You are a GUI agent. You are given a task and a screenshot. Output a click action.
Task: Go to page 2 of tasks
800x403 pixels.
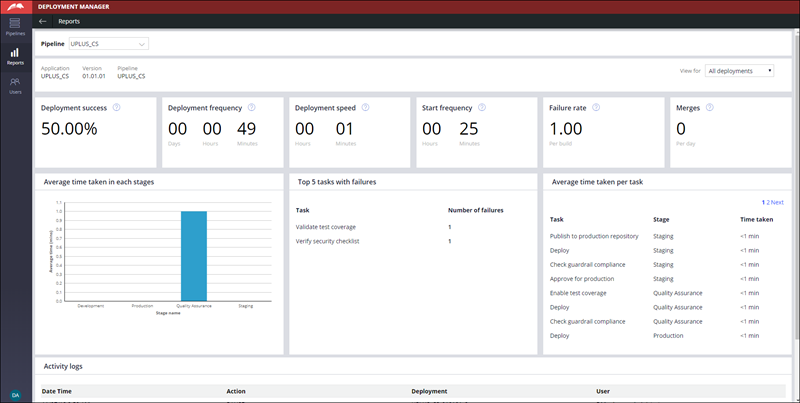[x=768, y=202]
